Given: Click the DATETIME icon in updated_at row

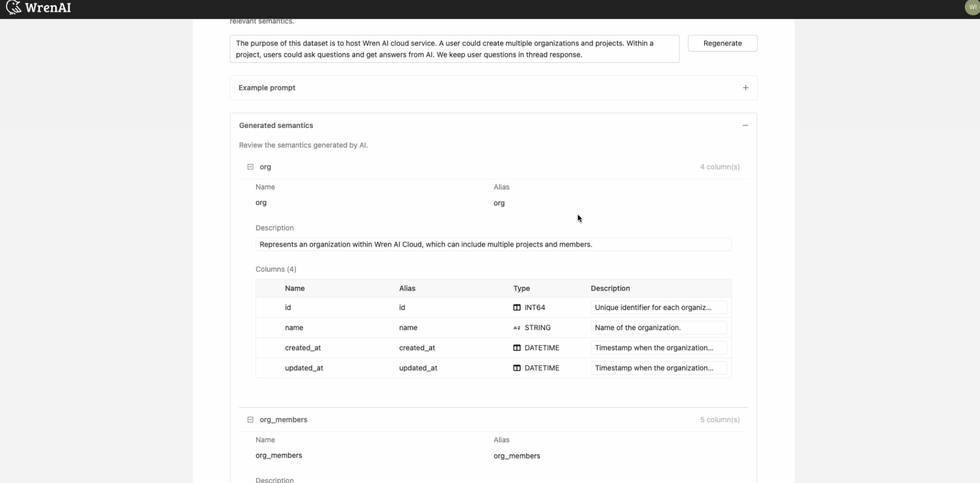Looking at the screenshot, I should coord(517,368).
